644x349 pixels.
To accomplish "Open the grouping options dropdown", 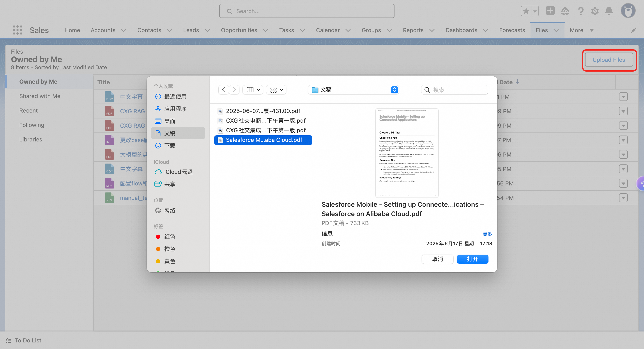I will (x=276, y=90).
